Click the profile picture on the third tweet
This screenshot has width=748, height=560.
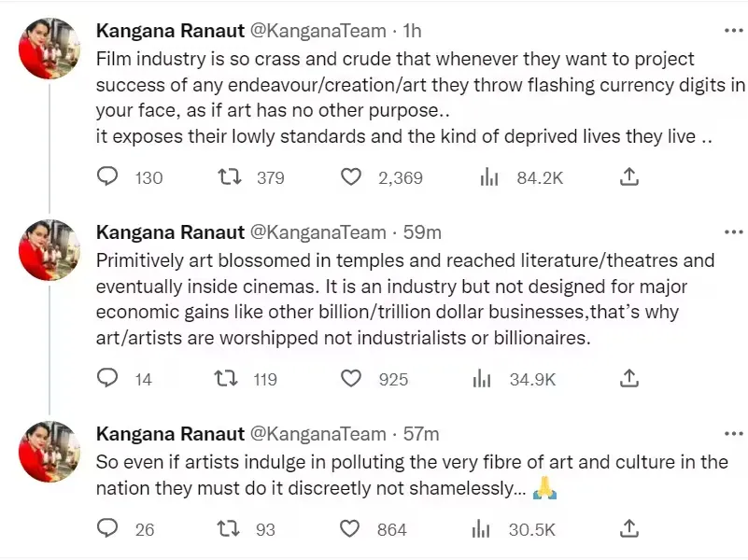point(49,451)
